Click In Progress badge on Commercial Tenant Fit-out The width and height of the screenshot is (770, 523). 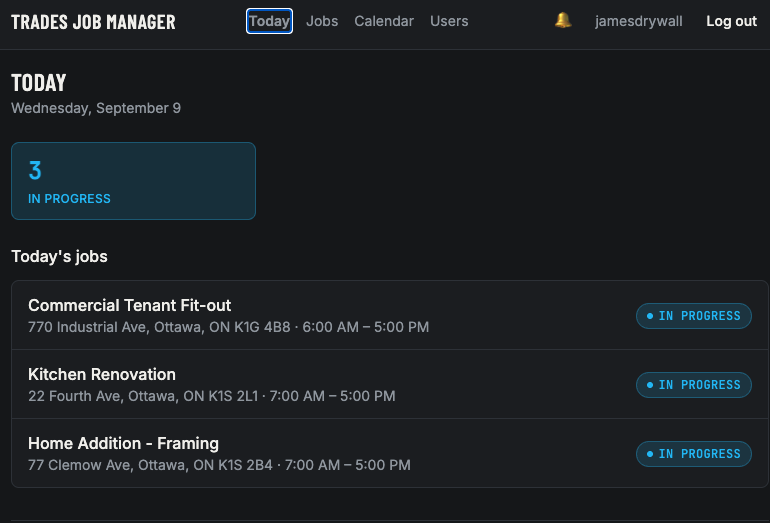click(x=693, y=316)
